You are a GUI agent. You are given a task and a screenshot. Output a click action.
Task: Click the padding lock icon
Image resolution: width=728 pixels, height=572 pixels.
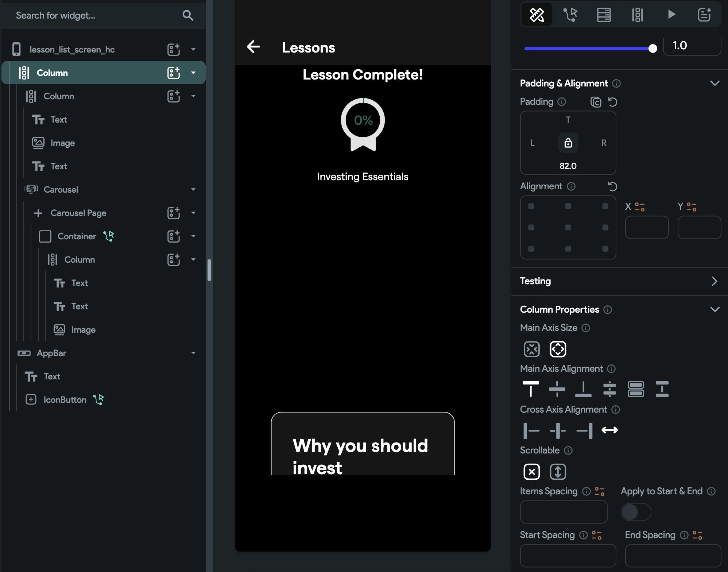(568, 143)
